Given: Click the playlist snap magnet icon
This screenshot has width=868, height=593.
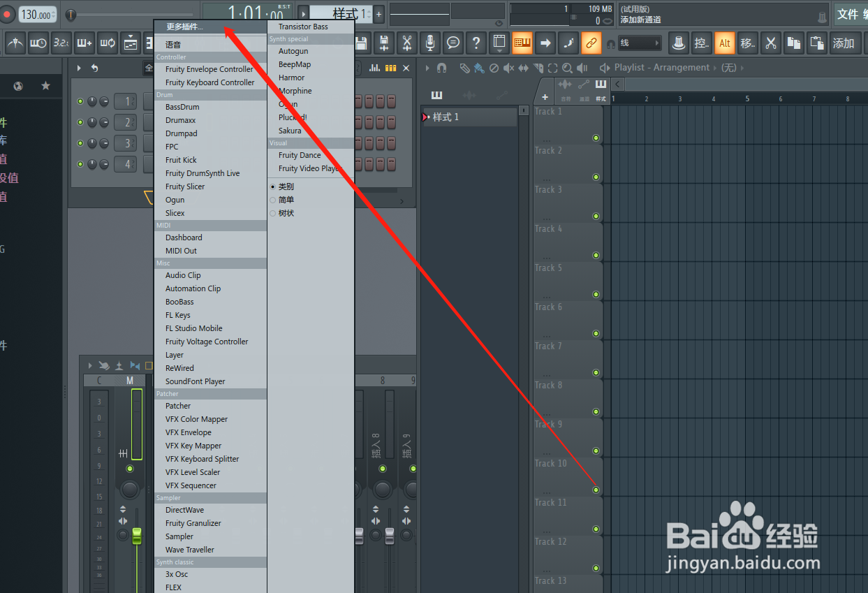Looking at the screenshot, I should pyautogui.click(x=441, y=68).
